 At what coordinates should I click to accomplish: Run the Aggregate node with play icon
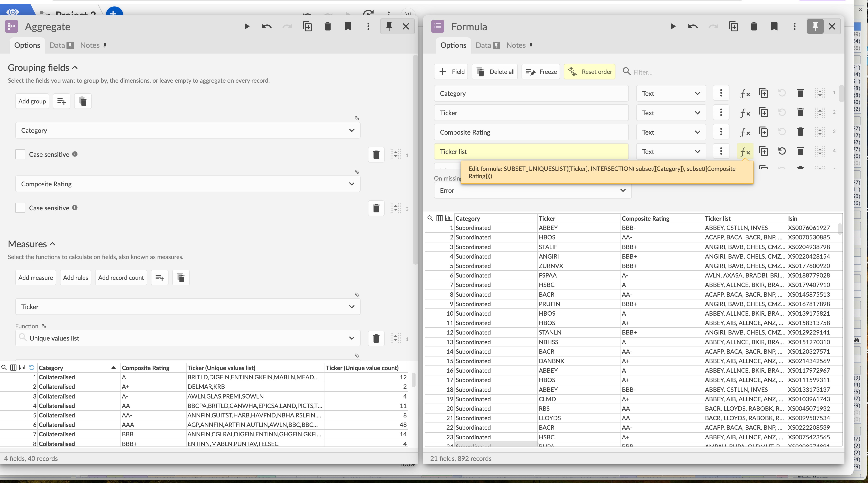247,26
